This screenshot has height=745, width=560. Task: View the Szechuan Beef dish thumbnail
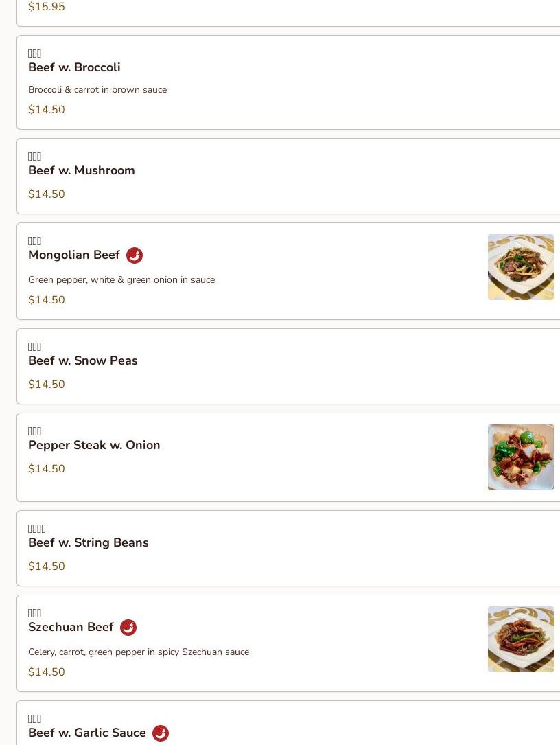[521, 639]
